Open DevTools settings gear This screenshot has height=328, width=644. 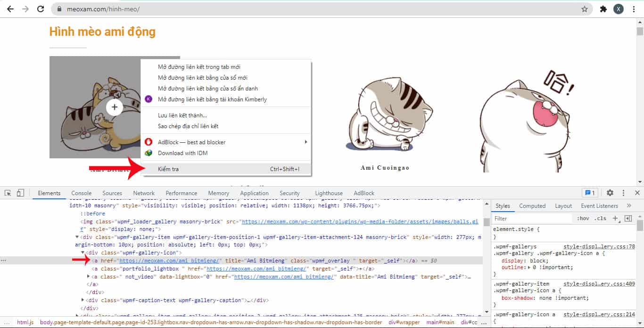610,193
